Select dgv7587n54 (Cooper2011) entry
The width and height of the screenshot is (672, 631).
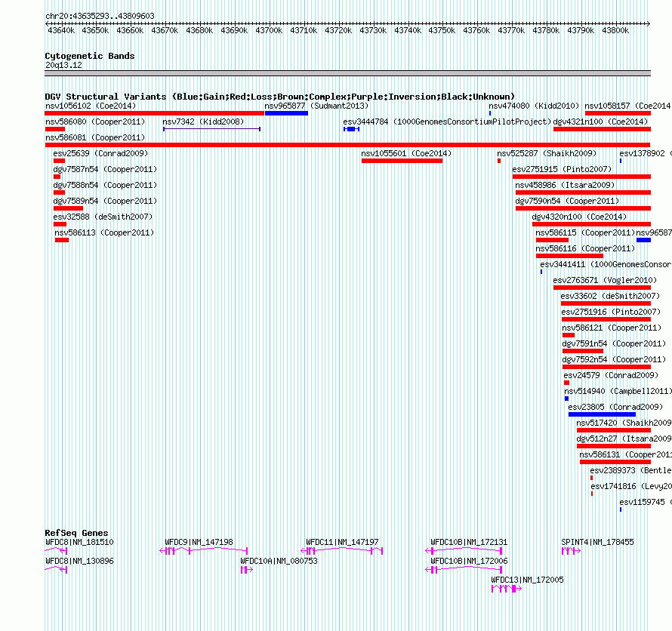pyautogui.click(x=105, y=169)
